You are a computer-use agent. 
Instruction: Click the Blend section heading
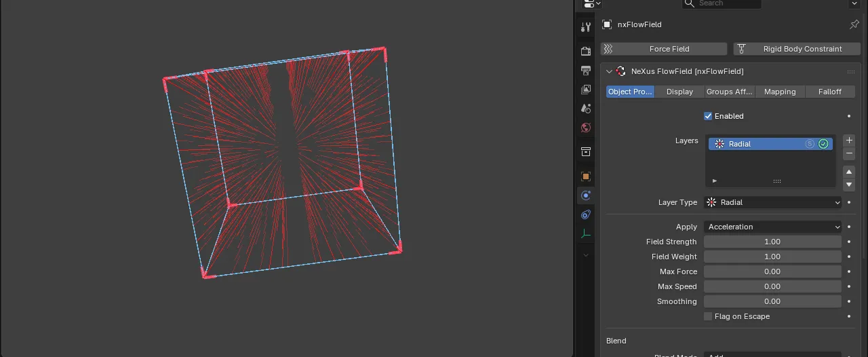(616, 341)
